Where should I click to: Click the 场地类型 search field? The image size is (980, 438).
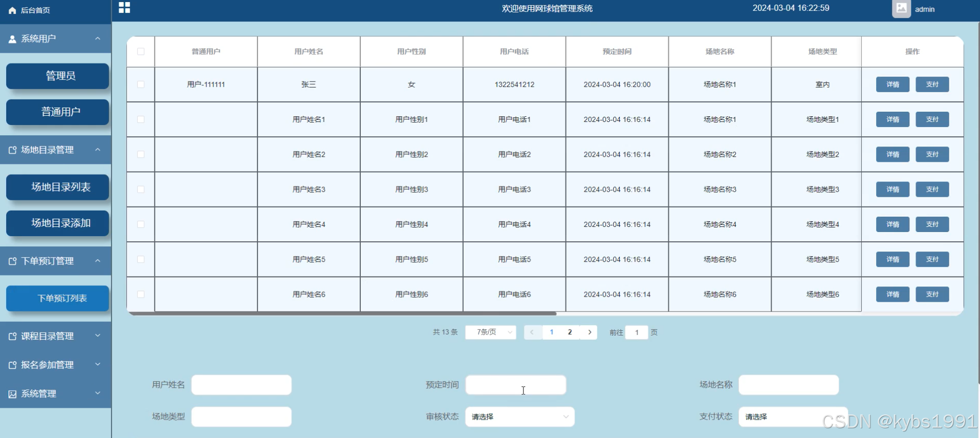click(x=242, y=417)
